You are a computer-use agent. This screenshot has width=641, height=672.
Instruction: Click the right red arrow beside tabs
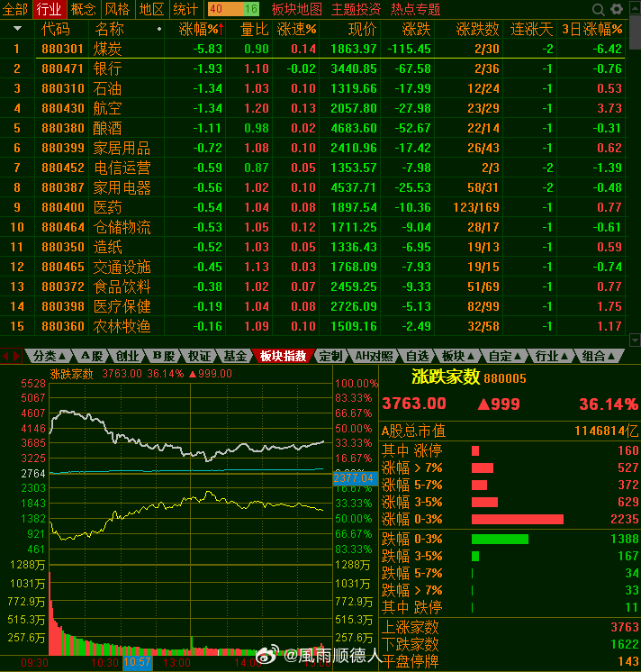tap(17, 356)
